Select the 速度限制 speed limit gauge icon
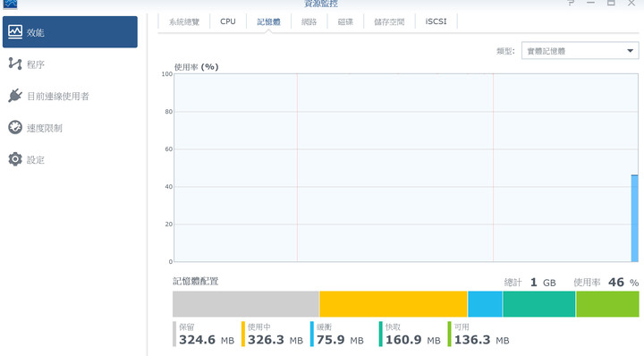 15,127
